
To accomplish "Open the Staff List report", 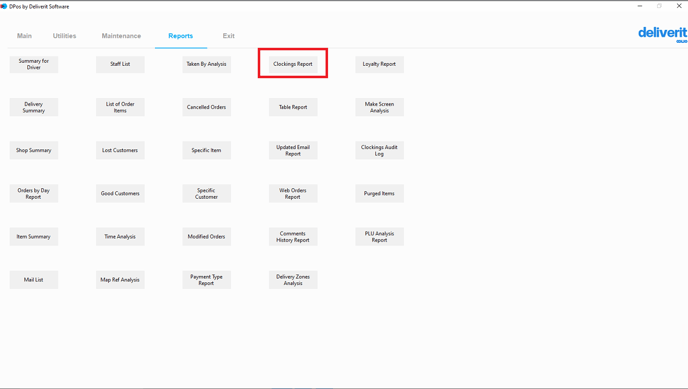I will point(120,64).
